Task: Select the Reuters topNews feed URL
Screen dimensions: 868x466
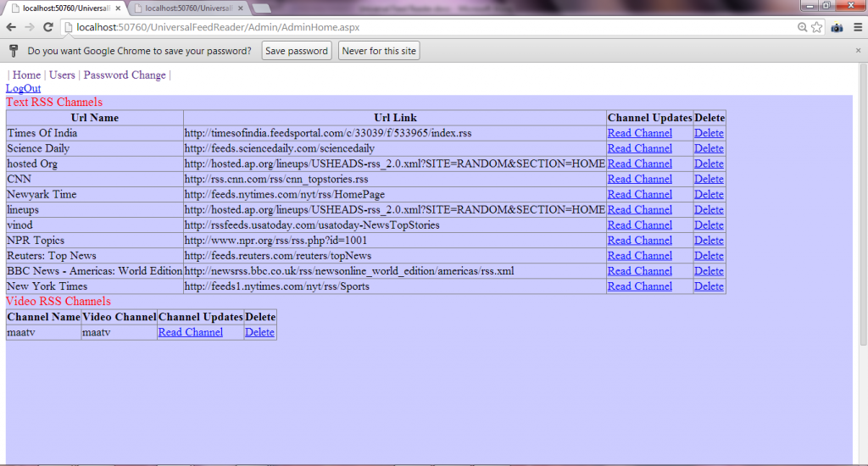Action: 278,256
